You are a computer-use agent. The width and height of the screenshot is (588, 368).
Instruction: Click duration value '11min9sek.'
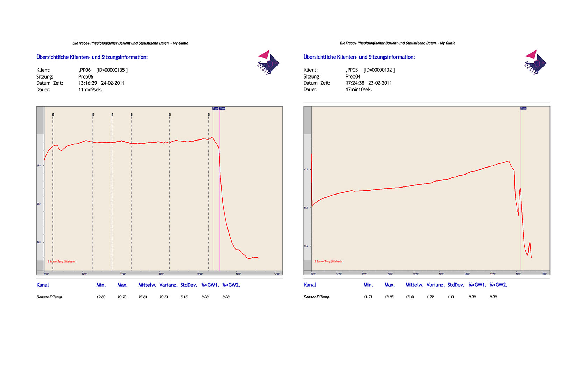coord(90,90)
